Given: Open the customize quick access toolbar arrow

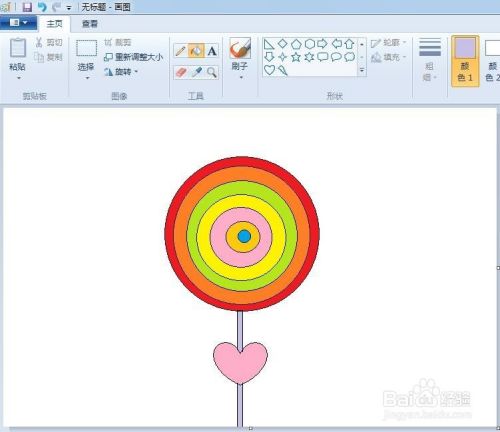Looking at the screenshot, I should [69, 8].
